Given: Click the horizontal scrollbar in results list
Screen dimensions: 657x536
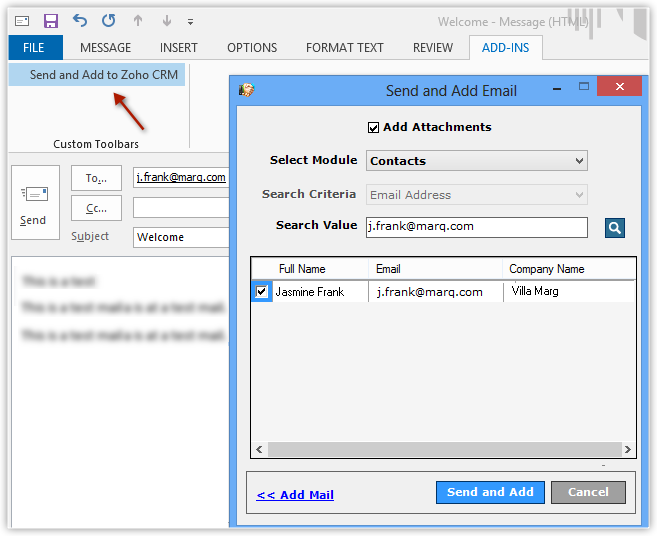Looking at the screenshot, I should point(442,450).
